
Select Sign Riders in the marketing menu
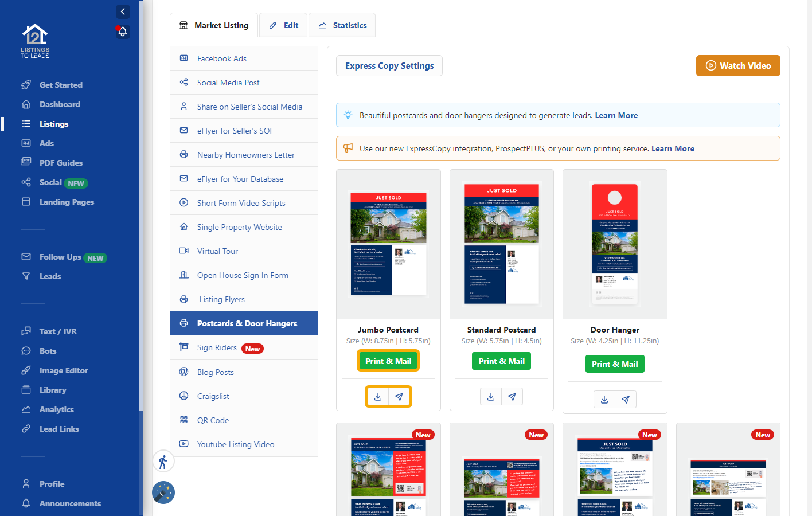[217, 348]
